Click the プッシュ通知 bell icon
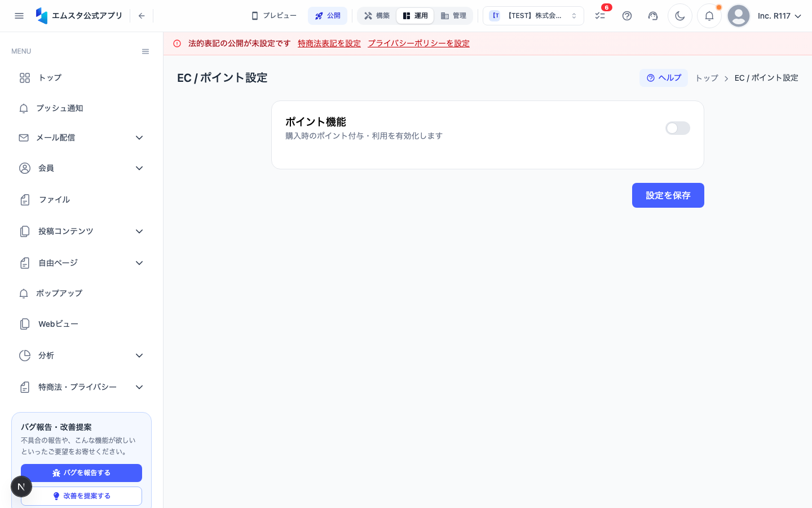The image size is (812, 508). click(x=24, y=108)
